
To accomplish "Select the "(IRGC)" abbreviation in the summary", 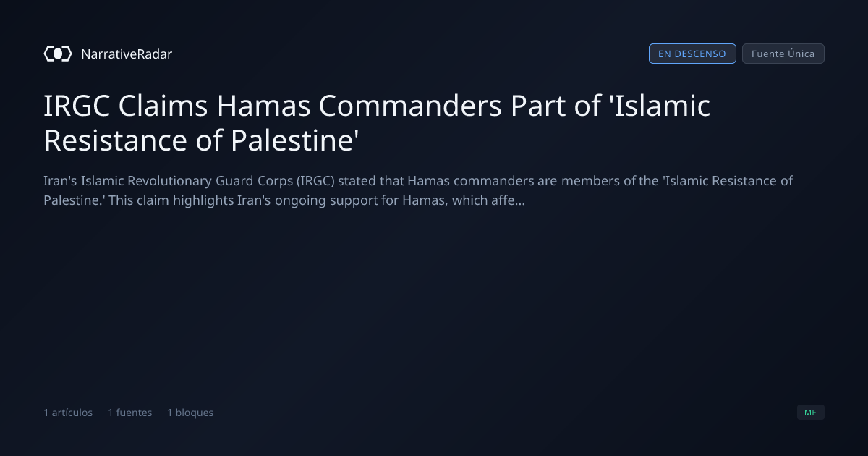I will (315, 180).
